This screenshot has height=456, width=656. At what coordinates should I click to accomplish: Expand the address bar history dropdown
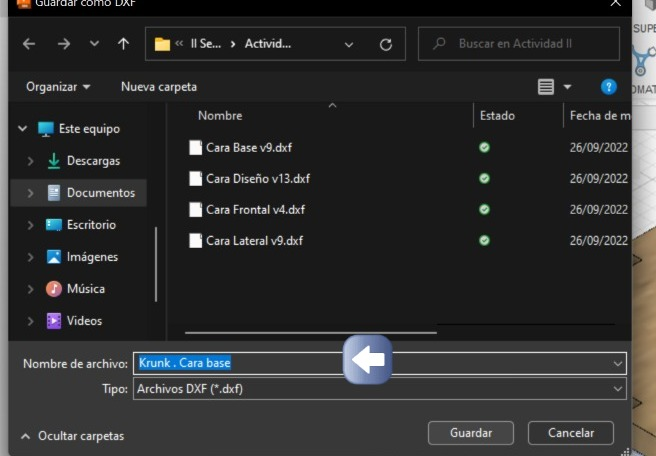(349, 44)
